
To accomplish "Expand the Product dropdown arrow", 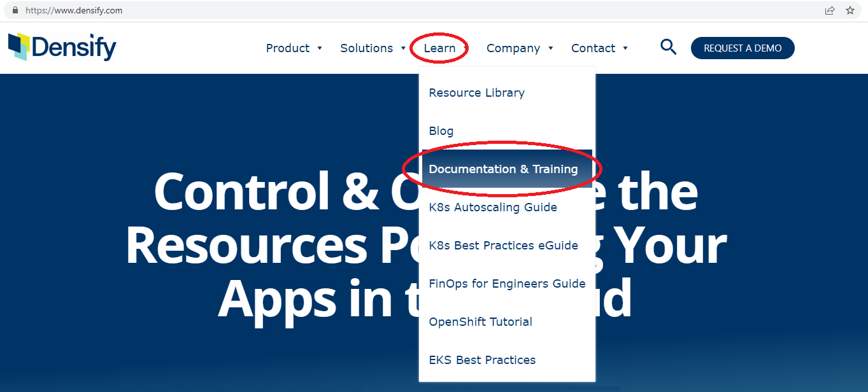I will (x=320, y=48).
